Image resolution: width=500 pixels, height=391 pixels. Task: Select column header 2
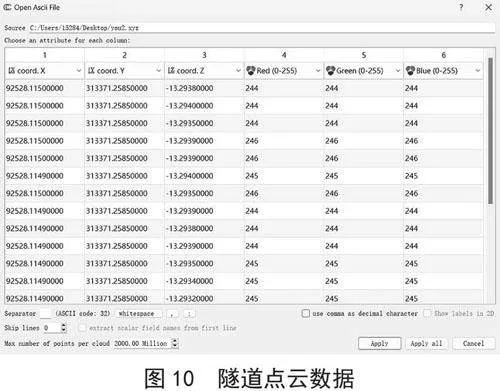pos(124,55)
